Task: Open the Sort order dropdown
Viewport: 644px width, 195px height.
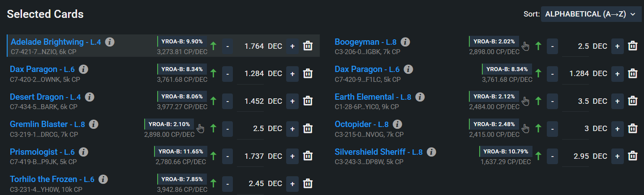Action: [591, 14]
